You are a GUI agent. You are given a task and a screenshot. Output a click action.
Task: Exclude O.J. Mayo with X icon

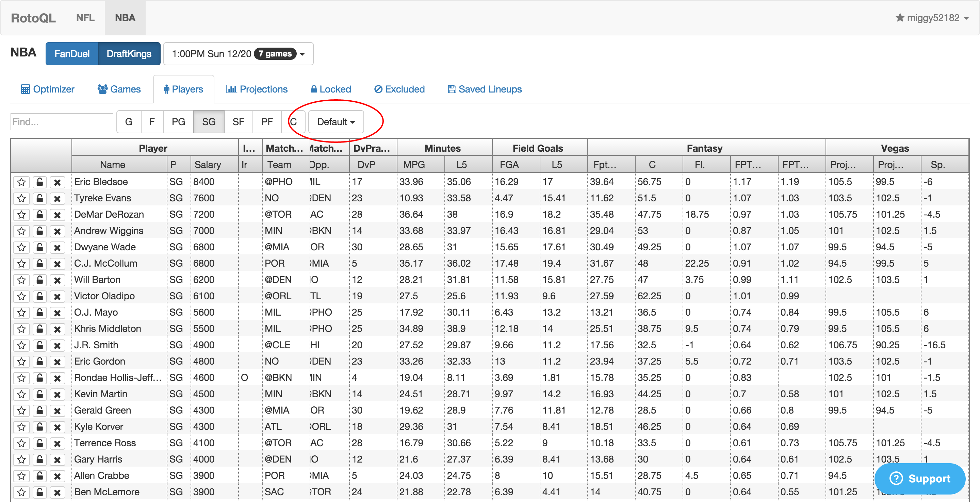57,313
